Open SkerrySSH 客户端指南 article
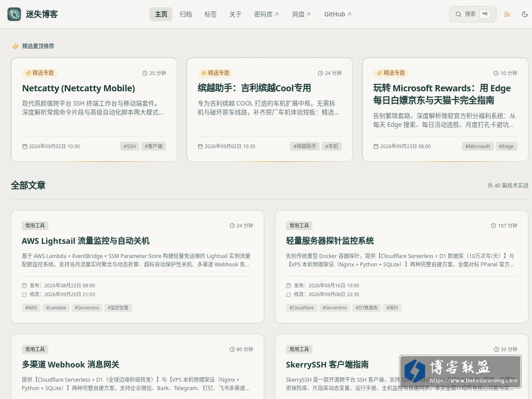The image size is (532, 399). [327, 364]
